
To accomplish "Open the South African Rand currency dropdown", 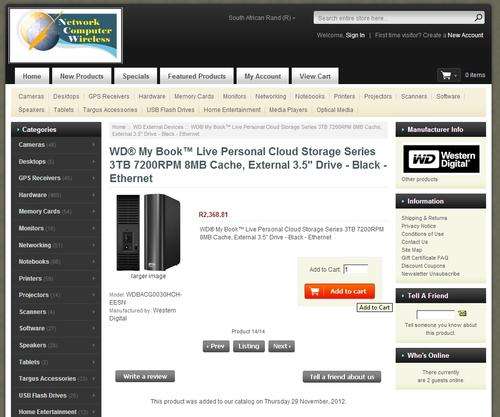I will pos(262,18).
